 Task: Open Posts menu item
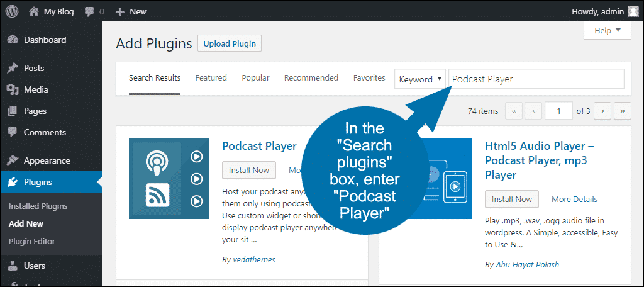(51, 68)
